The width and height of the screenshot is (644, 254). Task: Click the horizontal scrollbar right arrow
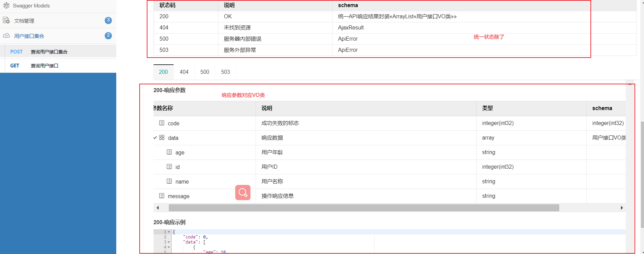coord(622,208)
